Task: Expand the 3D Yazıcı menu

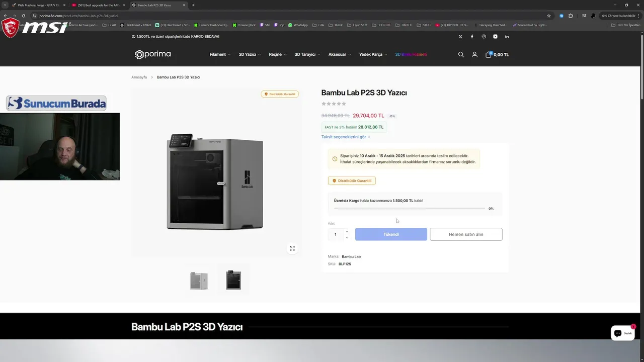Action: [x=250, y=54]
